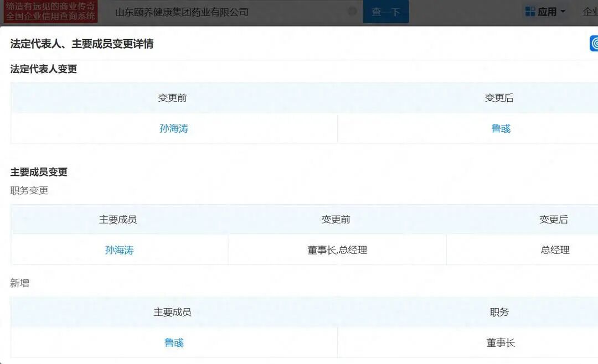This screenshot has width=598, height=364.
Task: Select the 法定代表人变更 section heading
Action: (45, 69)
